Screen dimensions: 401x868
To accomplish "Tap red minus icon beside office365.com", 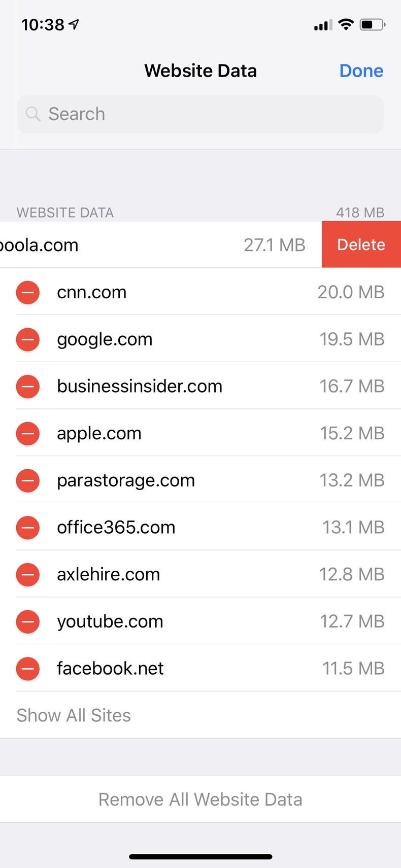I will [28, 528].
